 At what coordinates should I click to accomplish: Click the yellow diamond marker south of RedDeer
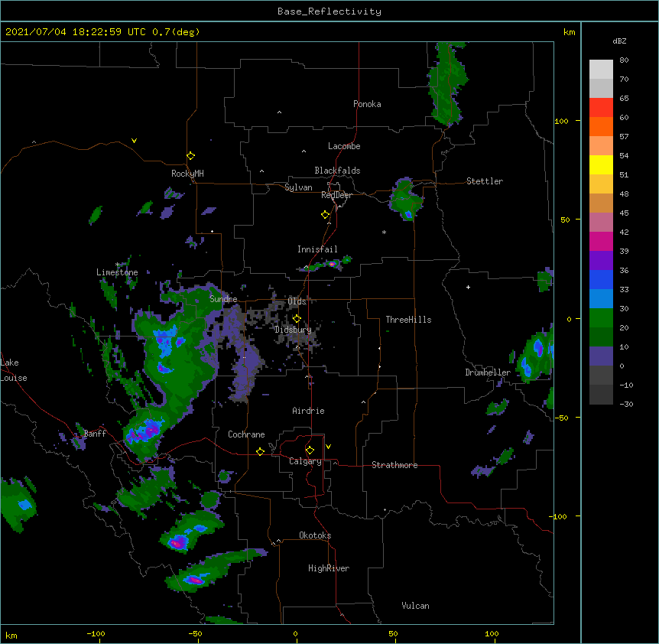325,215
